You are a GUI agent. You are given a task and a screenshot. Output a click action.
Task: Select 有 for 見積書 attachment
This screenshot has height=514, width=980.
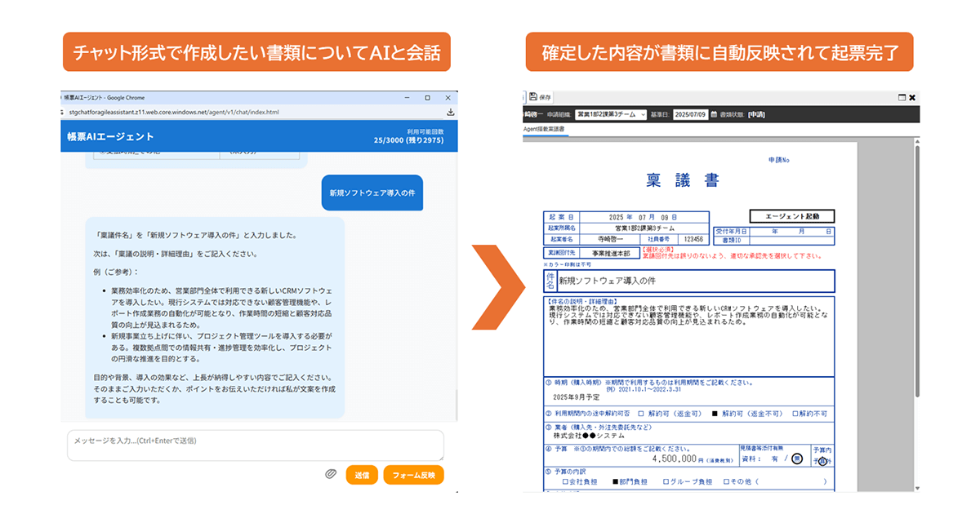tap(774, 457)
